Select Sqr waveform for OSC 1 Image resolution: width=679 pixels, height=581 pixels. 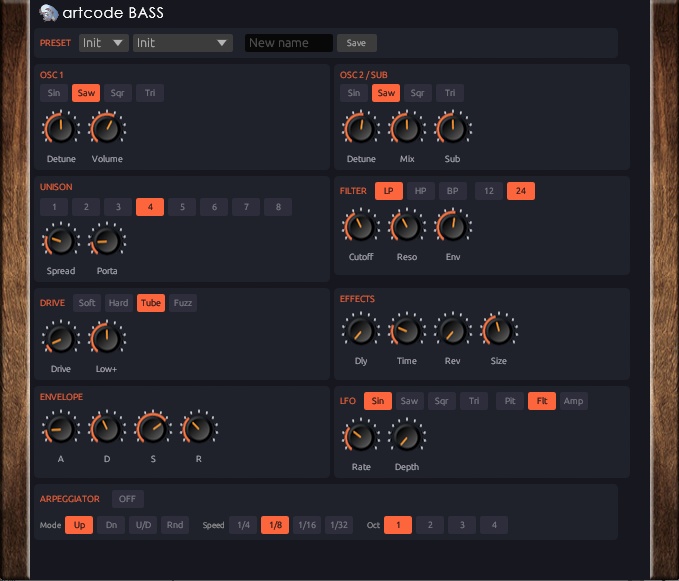118,93
